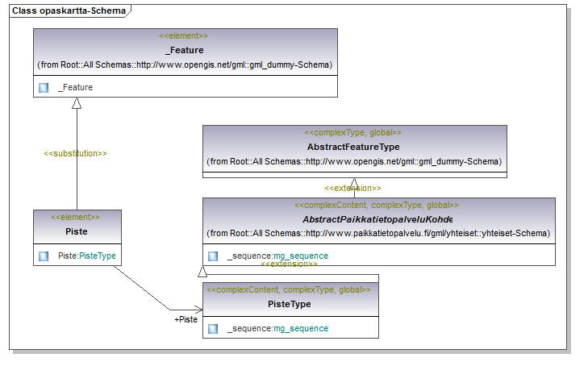Select the PisteType class name
This screenshot has height=366, width=588.
[290, 304]
